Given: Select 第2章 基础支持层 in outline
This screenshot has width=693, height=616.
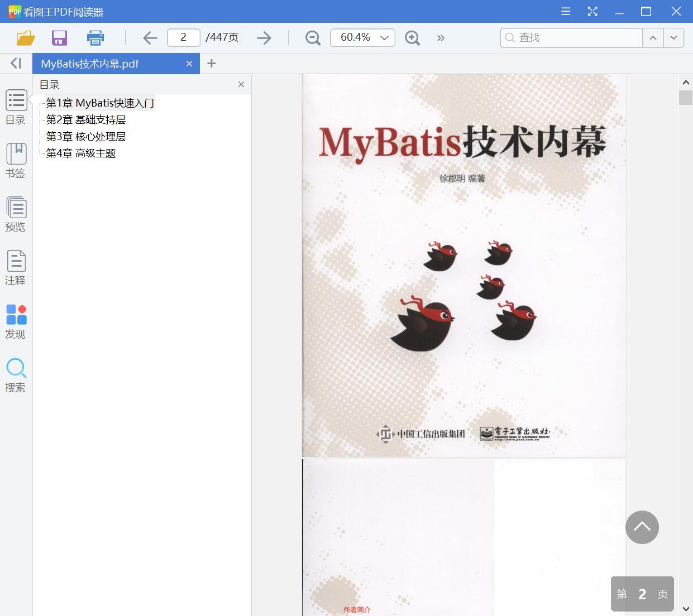Looking at the screenshot, I should click(x=86, y=119).
